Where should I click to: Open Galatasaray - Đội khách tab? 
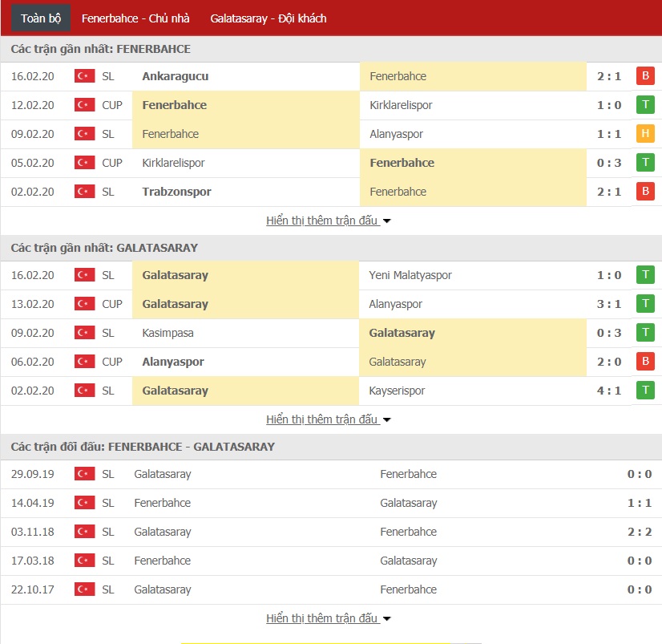coord(268,18)
